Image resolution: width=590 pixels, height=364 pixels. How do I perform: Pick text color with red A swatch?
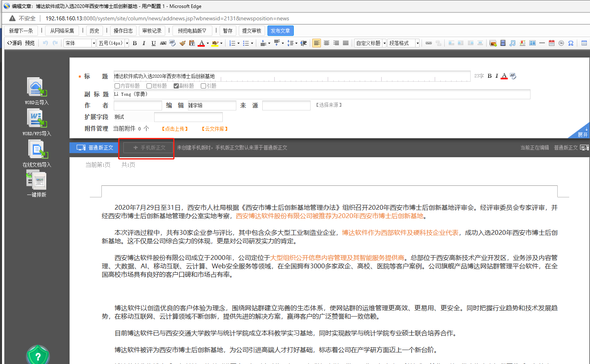(x=201, y=43)
